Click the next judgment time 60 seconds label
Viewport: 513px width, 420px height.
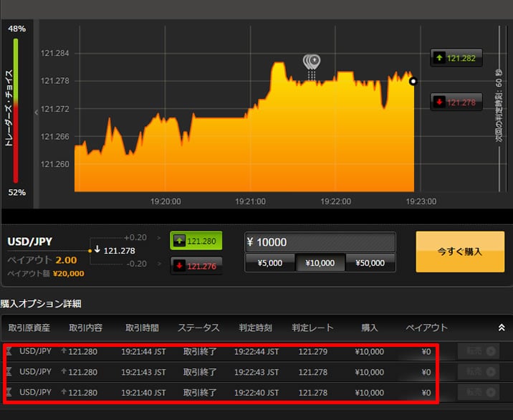[x=499, y=105]
